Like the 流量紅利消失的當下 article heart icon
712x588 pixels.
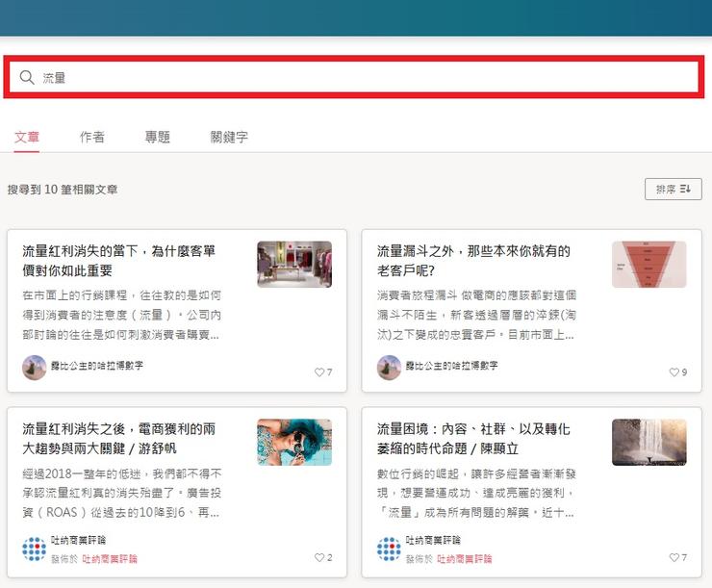(x=319, y=372)
